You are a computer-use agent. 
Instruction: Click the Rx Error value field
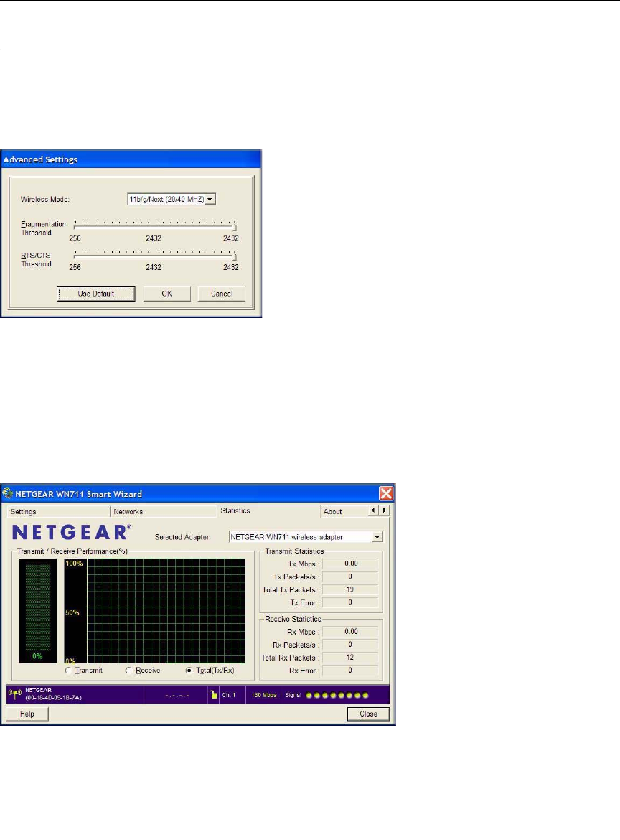(351, 670)
